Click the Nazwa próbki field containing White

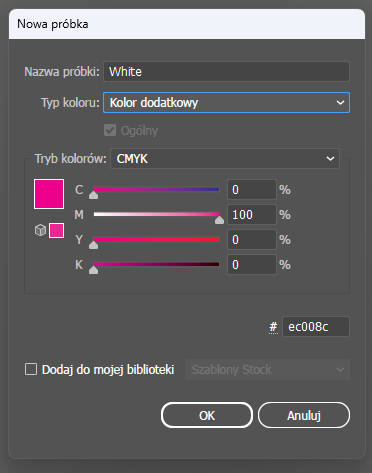pos(226,71)
